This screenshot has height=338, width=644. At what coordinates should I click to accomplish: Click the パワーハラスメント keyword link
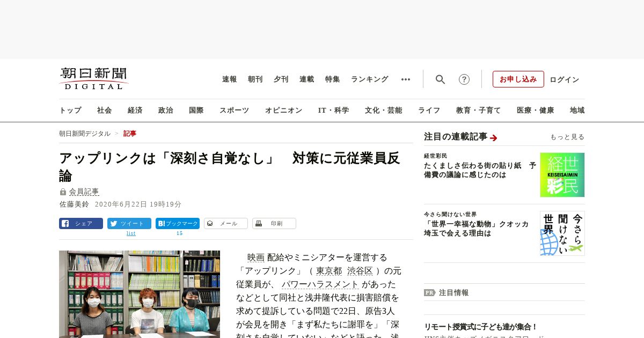pyautogui.click(x=320, y=284)
